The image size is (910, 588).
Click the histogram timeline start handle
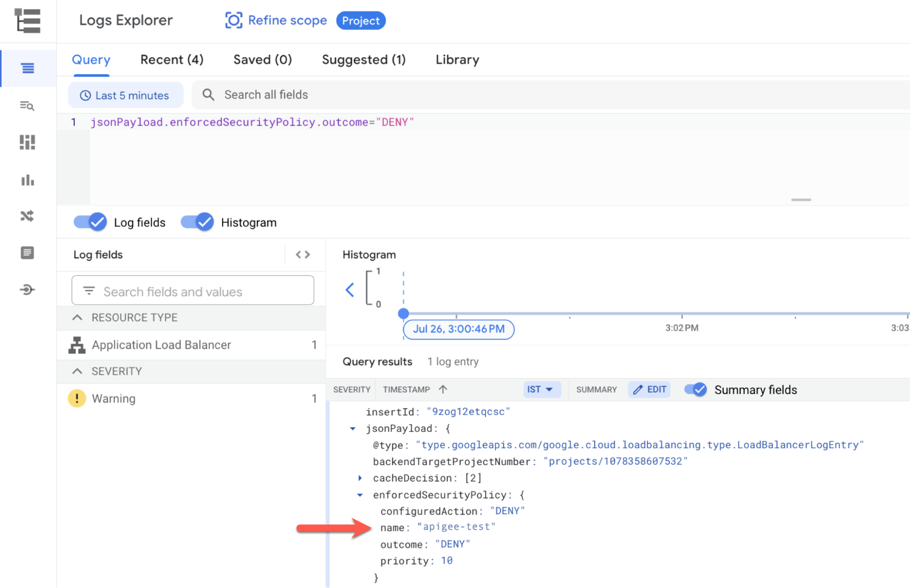403,314
